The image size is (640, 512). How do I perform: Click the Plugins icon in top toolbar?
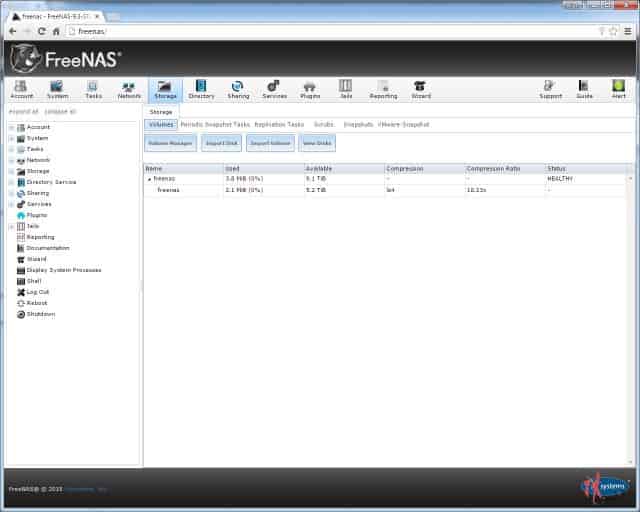309,89
